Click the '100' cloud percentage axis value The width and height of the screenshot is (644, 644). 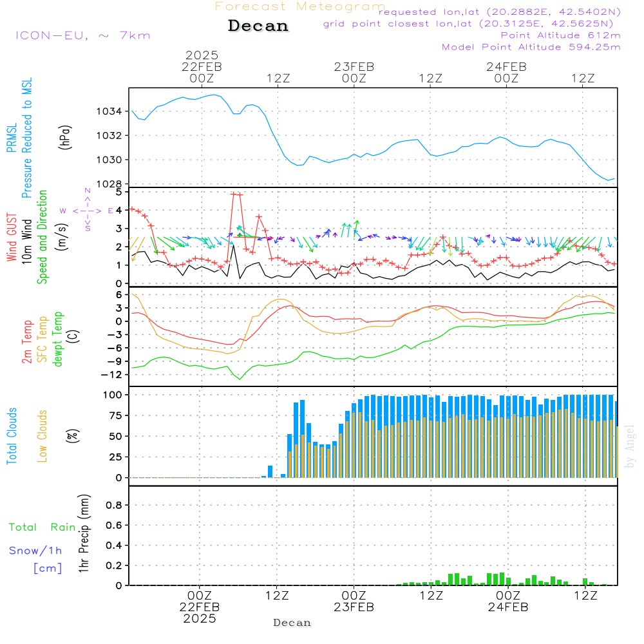(x=113, y=395)
